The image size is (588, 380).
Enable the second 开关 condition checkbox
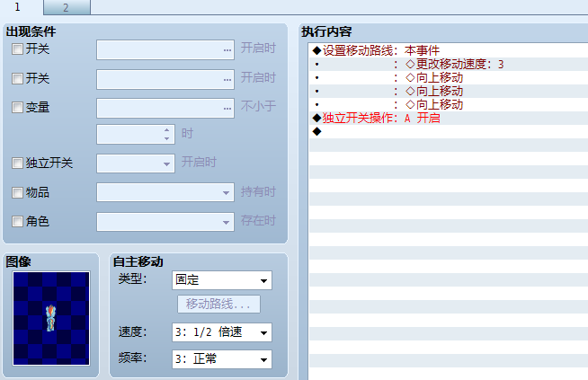point(17,78)
